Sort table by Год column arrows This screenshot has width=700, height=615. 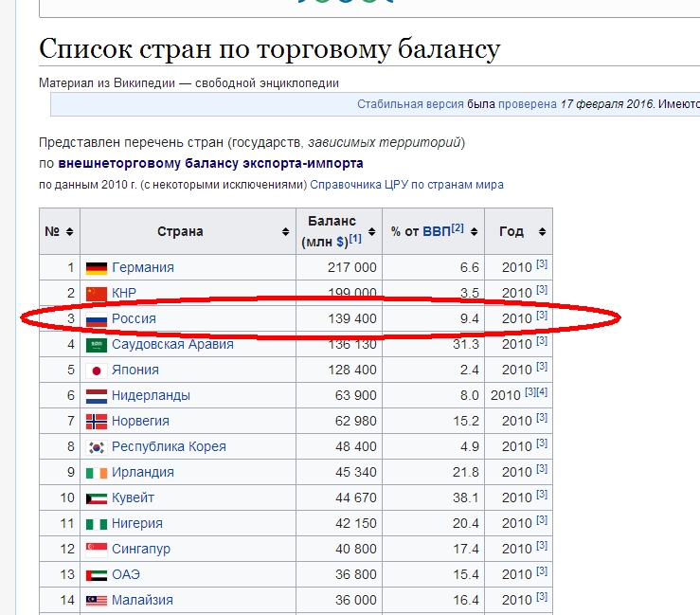(542, 231)
